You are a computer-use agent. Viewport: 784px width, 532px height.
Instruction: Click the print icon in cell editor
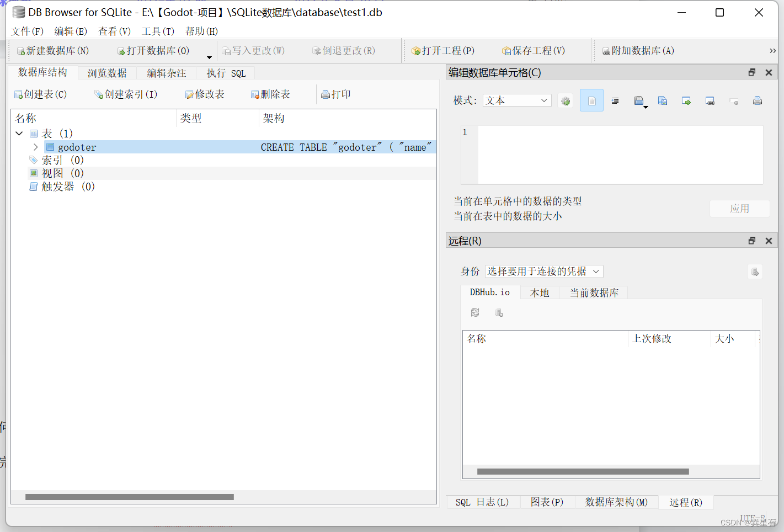pos(757,100)
